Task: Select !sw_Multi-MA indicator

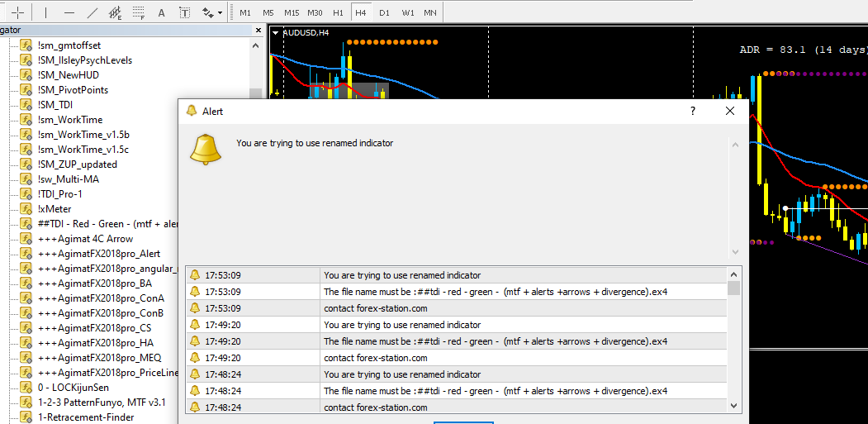Action: 69,179
